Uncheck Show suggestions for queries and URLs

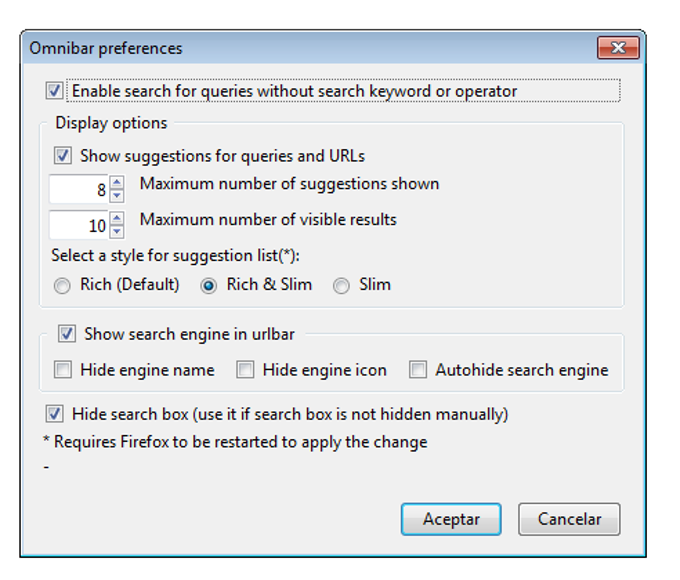point(63,156)
